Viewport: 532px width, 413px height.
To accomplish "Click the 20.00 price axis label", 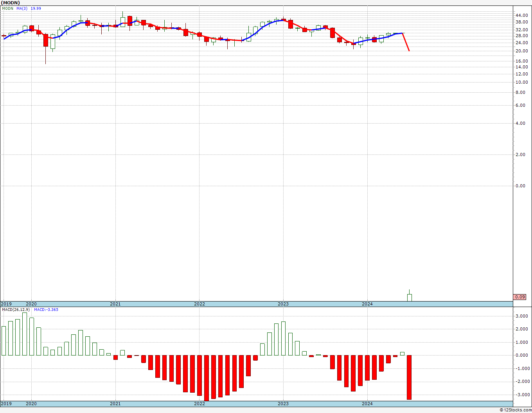I will coord(522,51).
